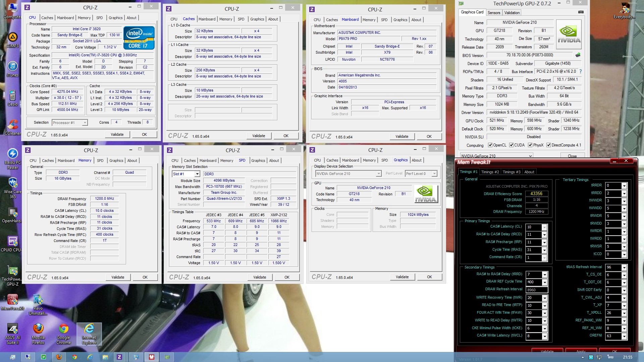Screen dimensions: 644x362
Task: Open the Timings #2 tab in MemTweakIt
Action: [490, 172]
